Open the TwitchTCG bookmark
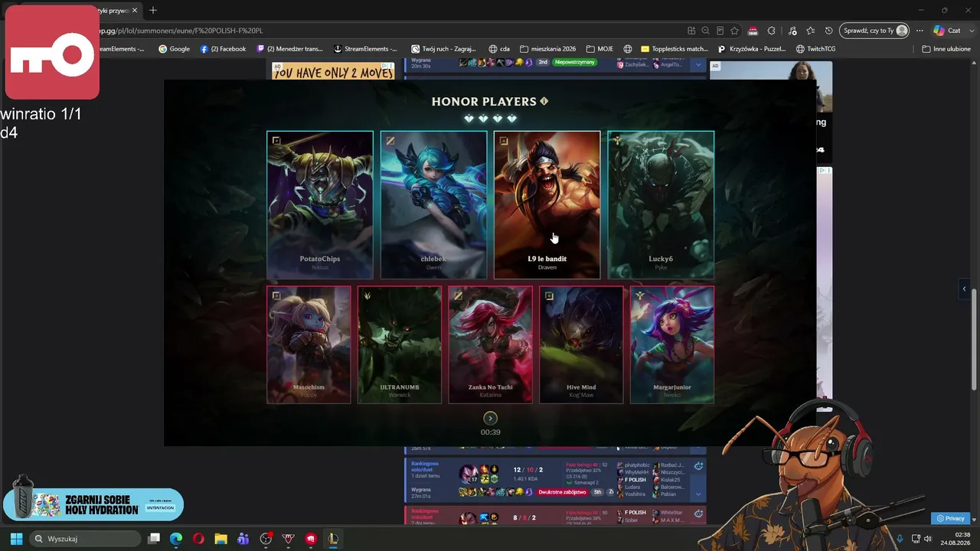 [x=815, y=49]
